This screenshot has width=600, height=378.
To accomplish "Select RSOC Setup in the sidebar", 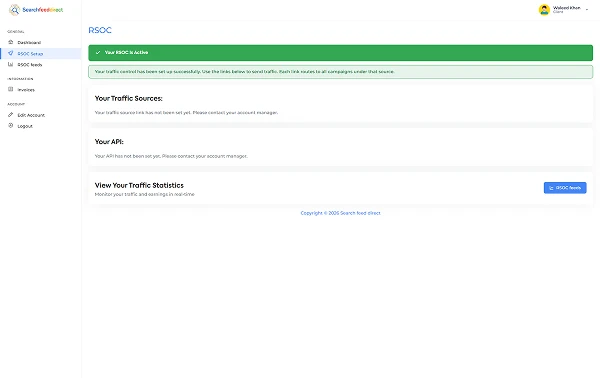I will tap(41, 54).
